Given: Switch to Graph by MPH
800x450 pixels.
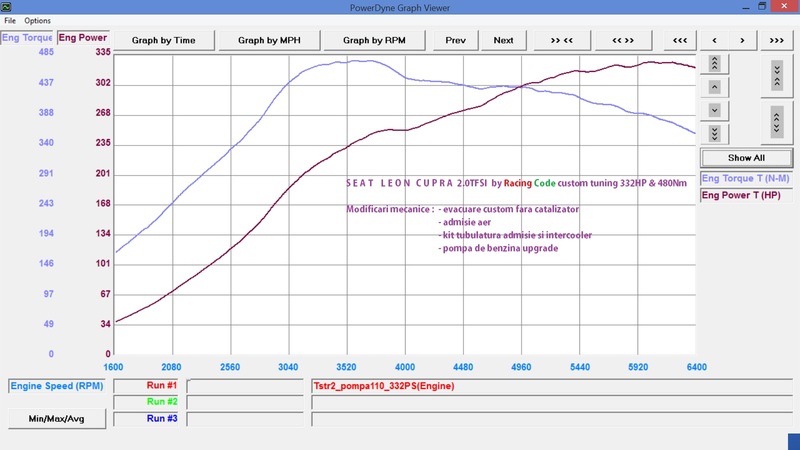Looking at the screenshot, I should pyautogui.click(x=269, y=40).
